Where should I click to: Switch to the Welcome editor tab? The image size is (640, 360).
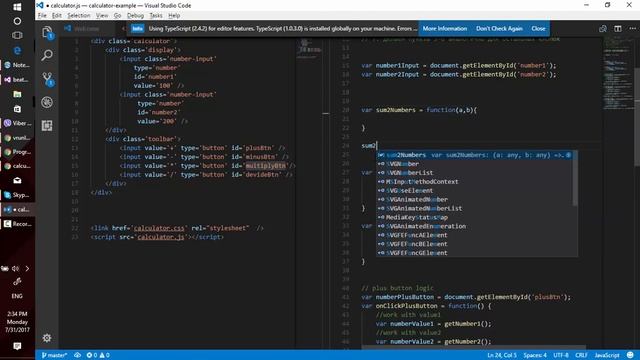tap(87, 29)
